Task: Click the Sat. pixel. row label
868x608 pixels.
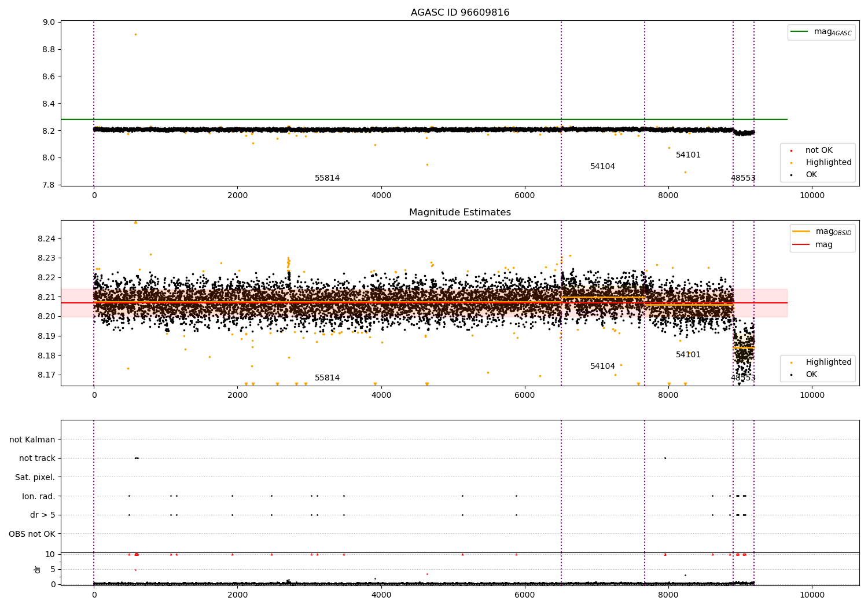Action: coord(35,477)
